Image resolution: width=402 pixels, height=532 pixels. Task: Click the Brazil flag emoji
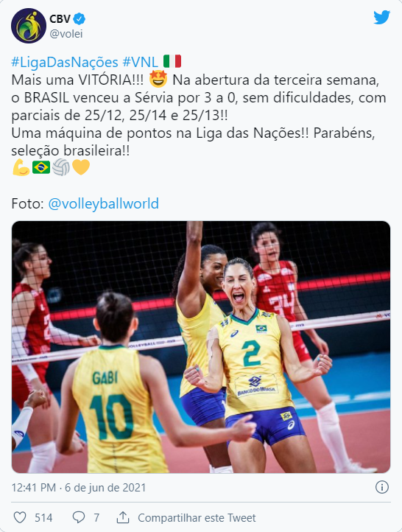(x=41, y=167)
